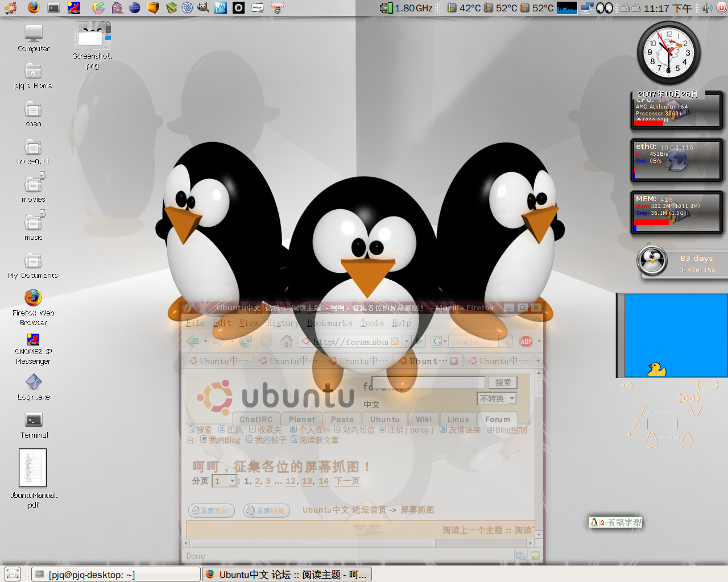Image resolution: width=728 pixels, height=582 pixels.
Task: Open the Ubuntu main menu in top panel
Action: (10, 7)
